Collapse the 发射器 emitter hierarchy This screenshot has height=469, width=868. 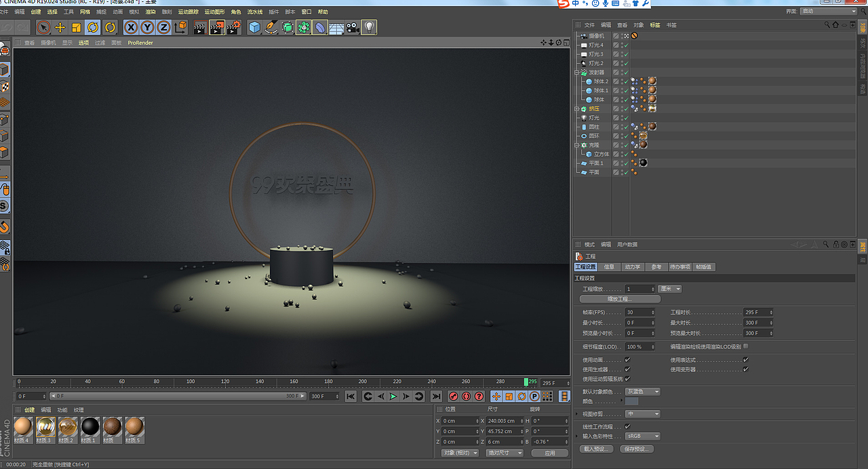click(x=577, y=73)
